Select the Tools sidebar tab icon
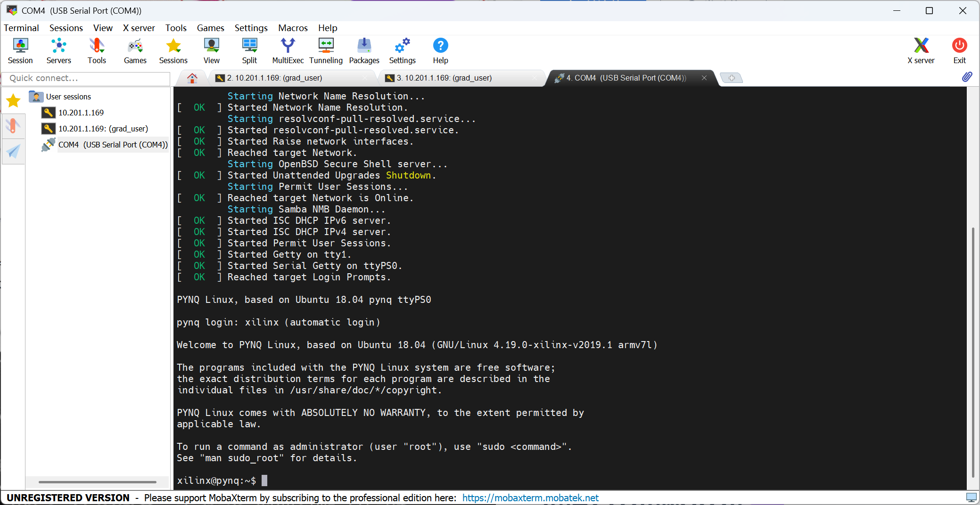 13,126
